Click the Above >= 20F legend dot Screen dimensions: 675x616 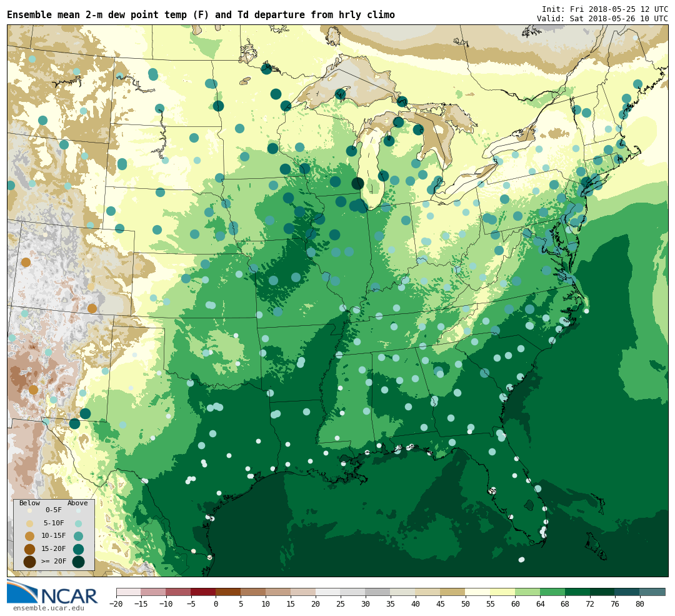78,562
